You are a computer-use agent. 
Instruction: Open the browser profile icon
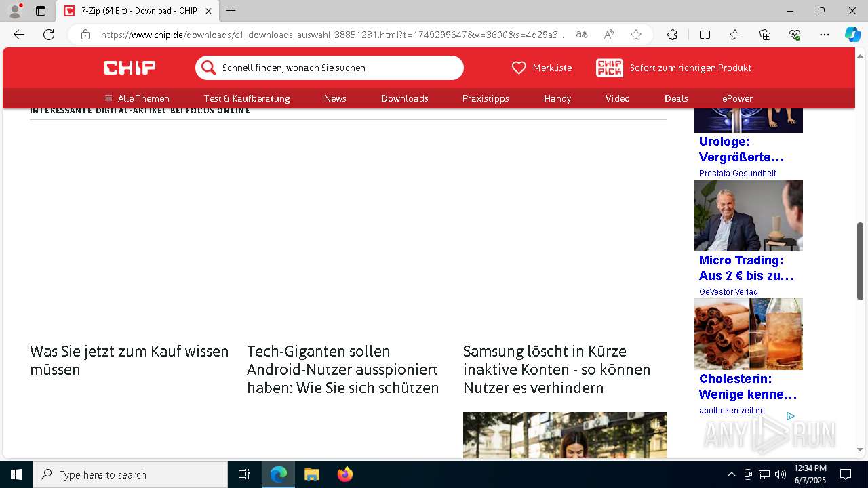[15, 11]
